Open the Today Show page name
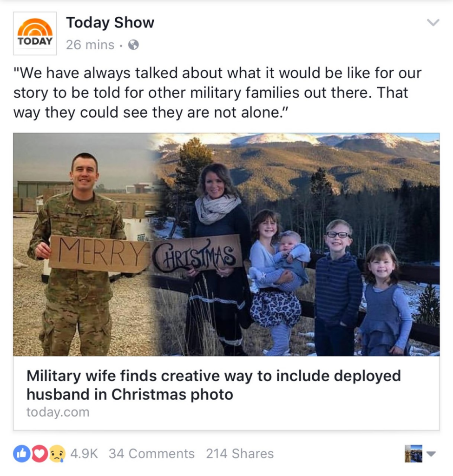 (110, 22)
